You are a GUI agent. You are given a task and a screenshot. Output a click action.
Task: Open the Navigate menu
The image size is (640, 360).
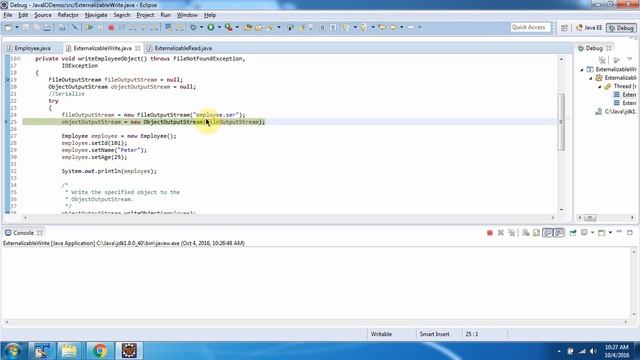coord(96,15)
